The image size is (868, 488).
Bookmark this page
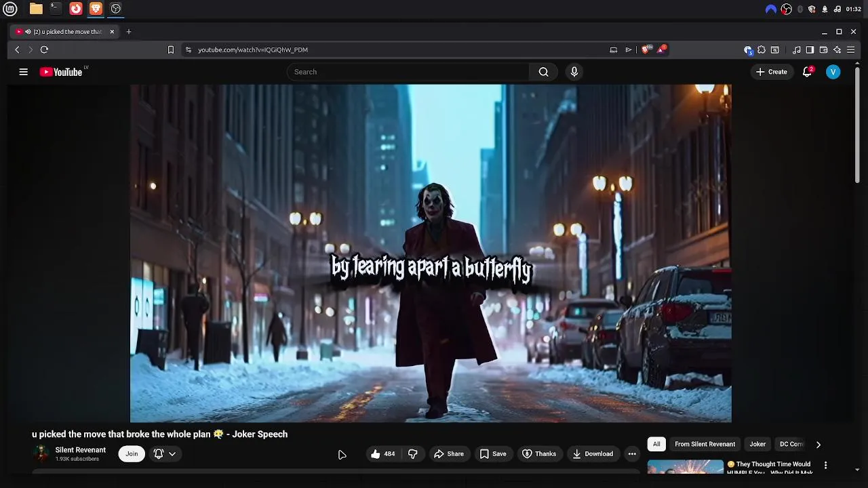[171, 49]
